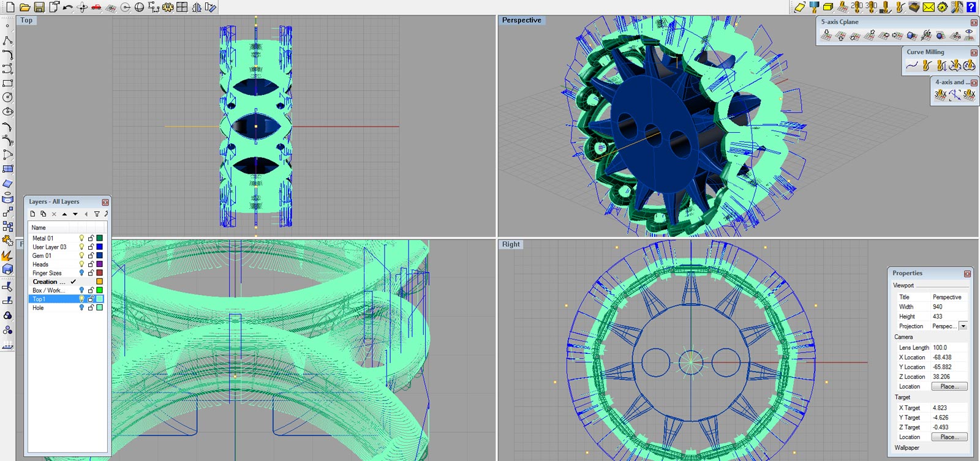Image resolution: width=980 pixels, height=461 pixels.
Task: Lock the Gem 01 layer
Action: click(91, 256)
